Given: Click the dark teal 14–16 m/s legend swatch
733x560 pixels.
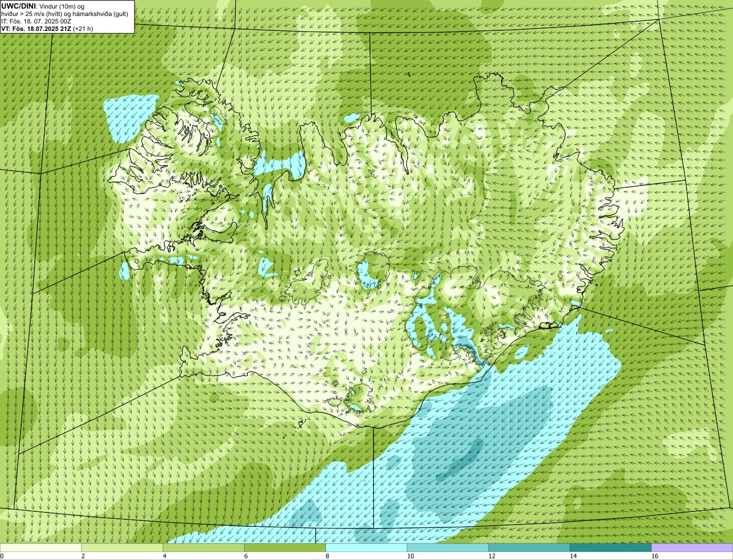Looking at the screenshot, I should pos(610,547).
